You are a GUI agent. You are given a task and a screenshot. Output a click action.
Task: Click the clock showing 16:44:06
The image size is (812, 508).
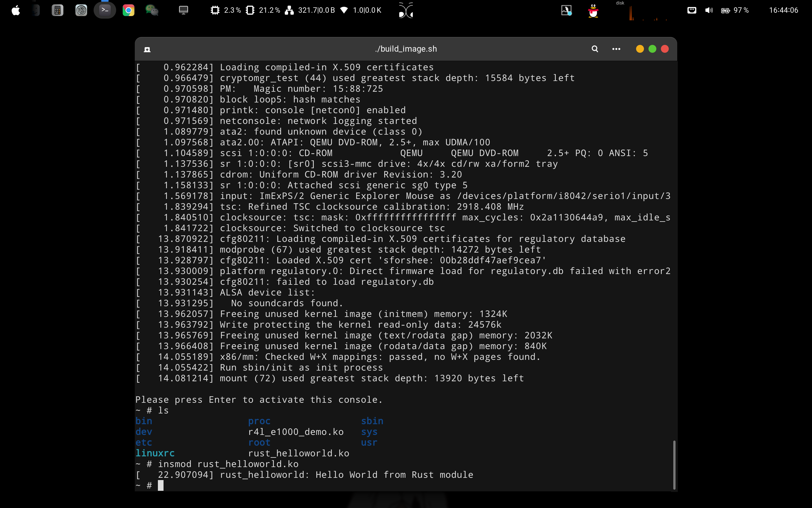click(x=784, y=10)
